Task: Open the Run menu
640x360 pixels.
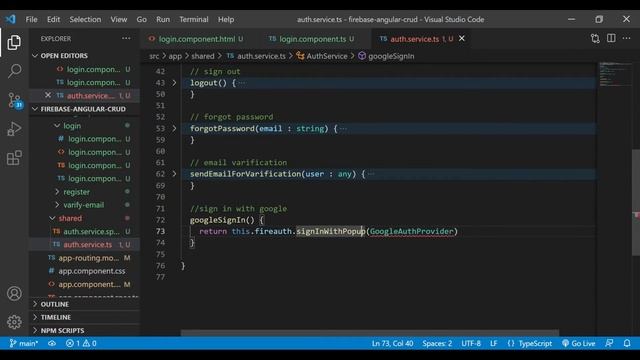Action: [163, 19]
